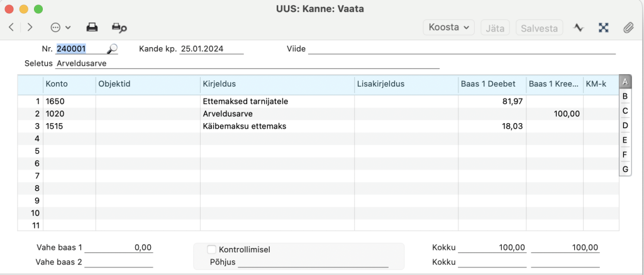This screenshot has width=644, height=275.
Task: Click the link manager icon
Action: pos(603,28)
